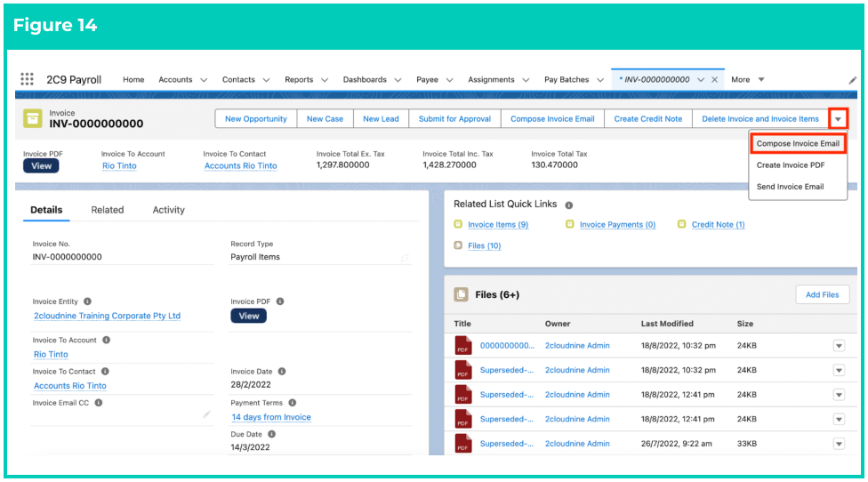The width and height of the screenshot is (868, 482).
Task: Open Files (10) quick link
Action: (x=485, y=245)
